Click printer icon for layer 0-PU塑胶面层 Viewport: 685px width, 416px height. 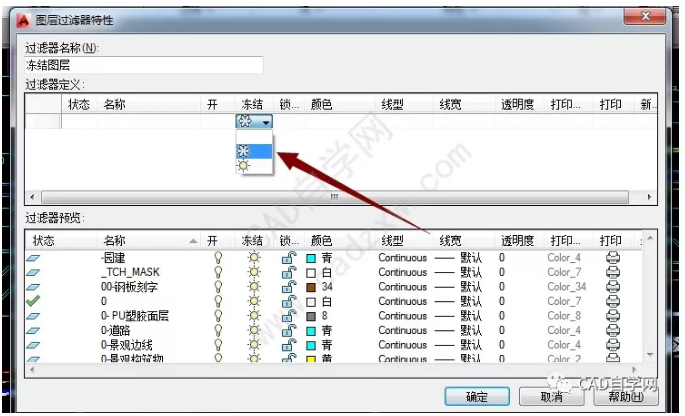coord(612,315)
